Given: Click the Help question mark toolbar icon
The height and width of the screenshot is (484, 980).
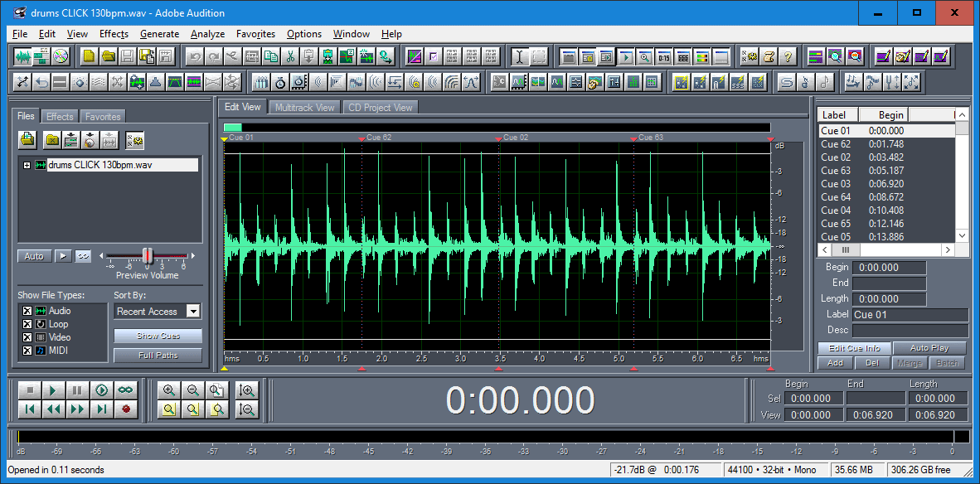Looking at the screenshot, I should tap(788, 57).
